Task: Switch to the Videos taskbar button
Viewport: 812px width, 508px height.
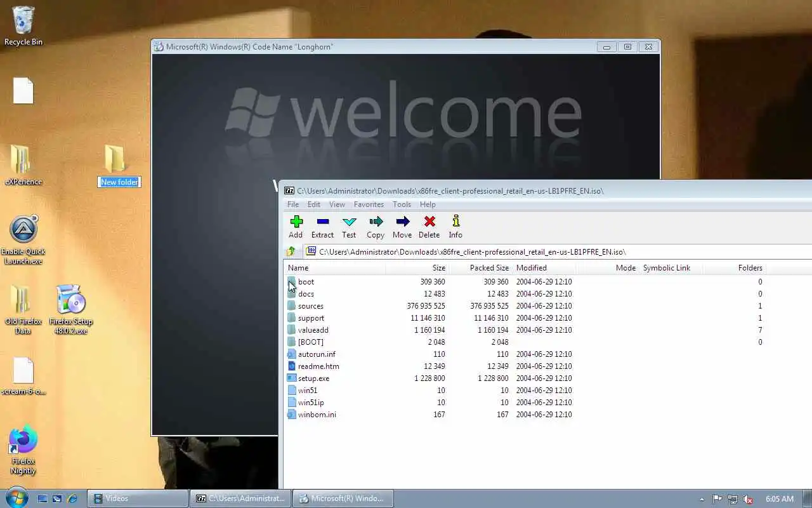Action: (138, 498)
